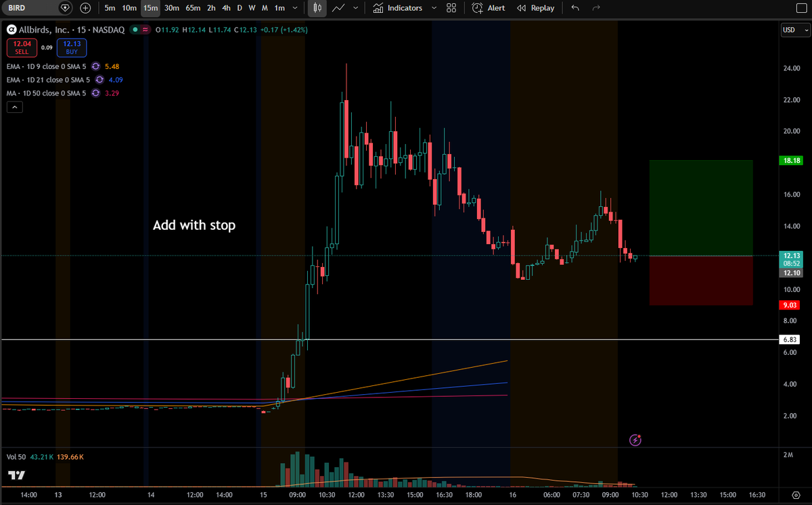Switch to the 30m timeframe
Screen dimensions: 812x505
[172, 8]
